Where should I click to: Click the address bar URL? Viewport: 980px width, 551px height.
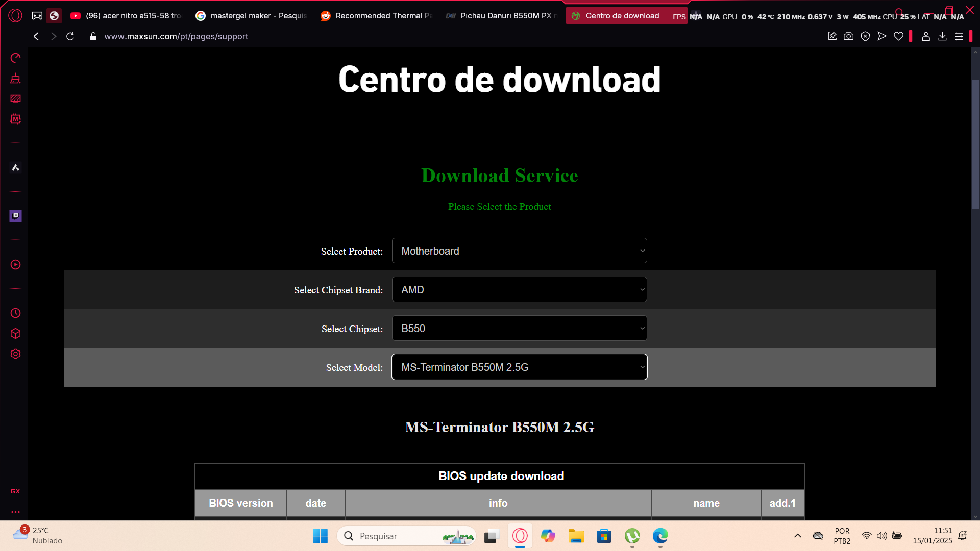[176, 36]
